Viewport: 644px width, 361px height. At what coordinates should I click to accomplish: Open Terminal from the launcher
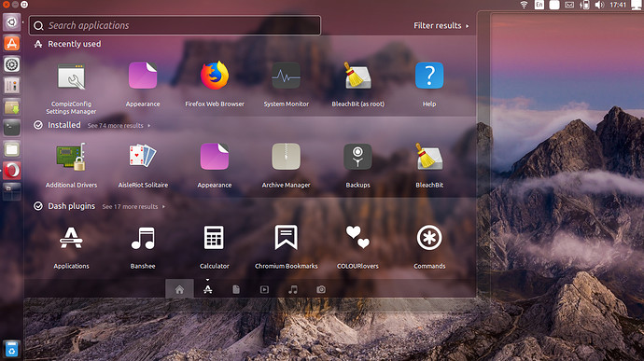coord(12,128)
